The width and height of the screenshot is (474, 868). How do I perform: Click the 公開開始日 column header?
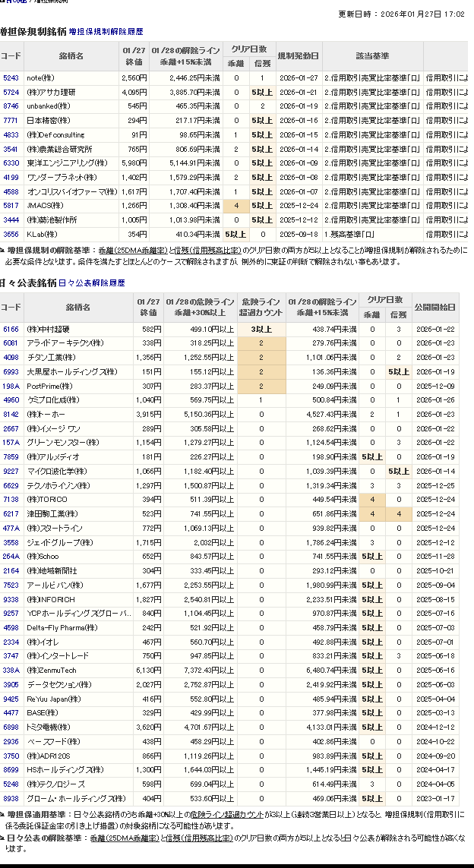435,307
